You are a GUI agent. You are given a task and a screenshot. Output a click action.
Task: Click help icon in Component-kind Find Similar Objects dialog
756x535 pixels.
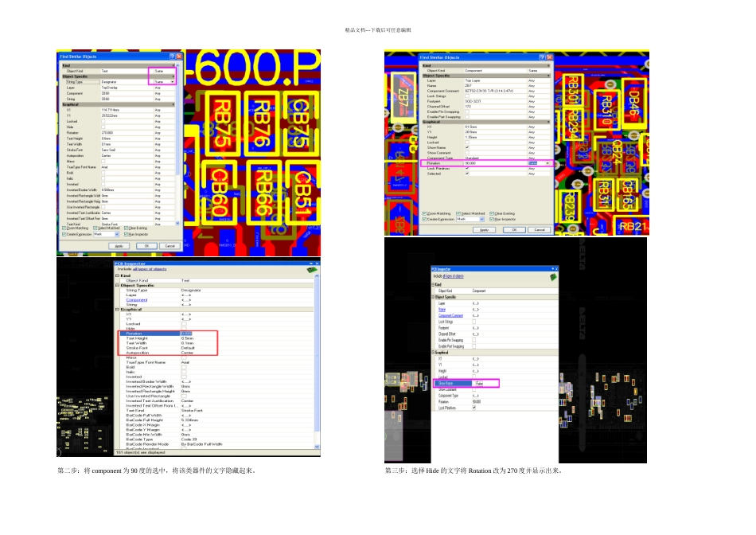[543, 57]
